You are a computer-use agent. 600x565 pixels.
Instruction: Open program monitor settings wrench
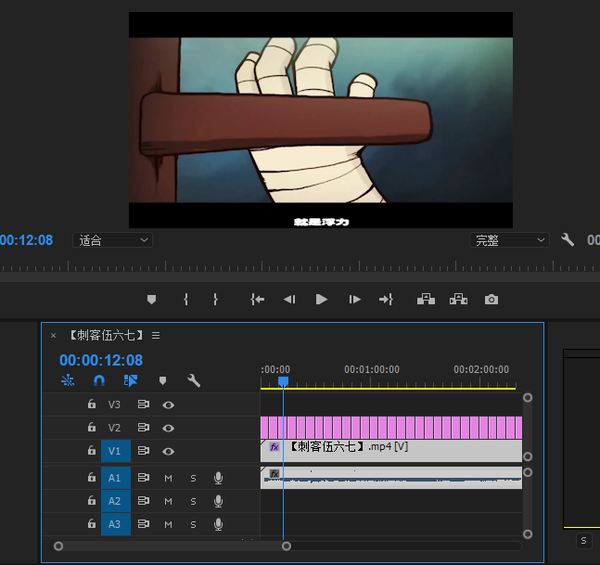pos(567,240)
